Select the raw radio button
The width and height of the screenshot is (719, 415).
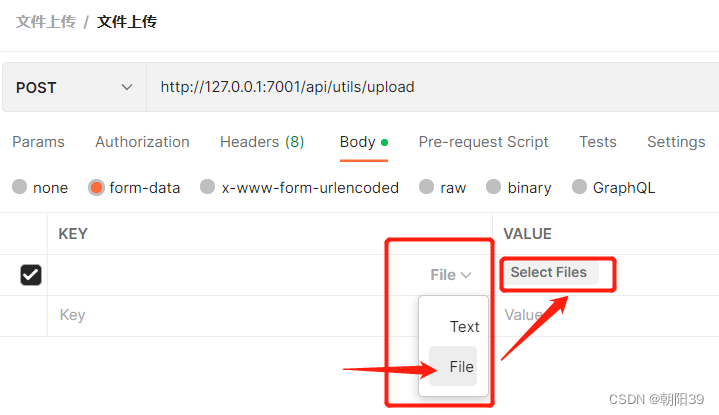pyautogui.click(x=426, y=187)
